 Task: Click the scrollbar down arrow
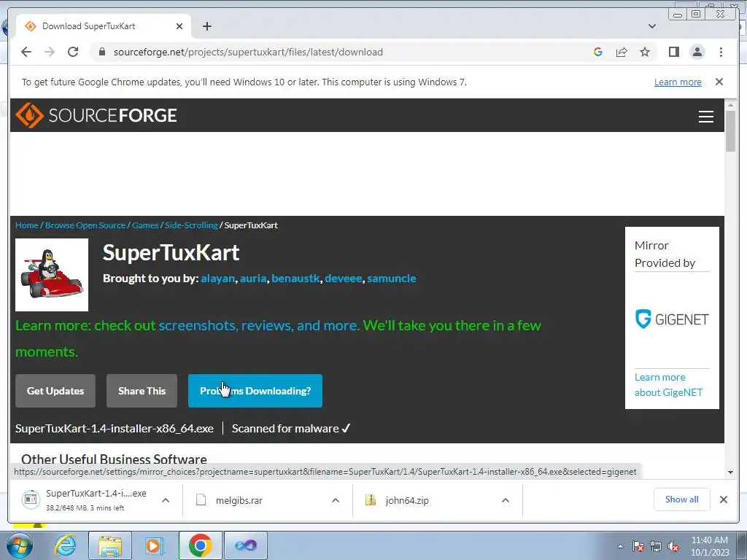730,472
